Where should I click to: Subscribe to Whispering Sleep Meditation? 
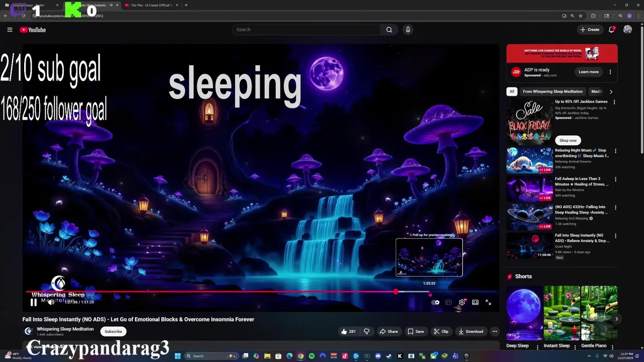pyautogui.click(x=113, y=331)
